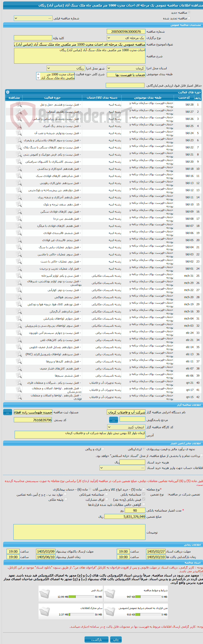
Task: Click the شرح مناقصه text area
Action: tap(80, 55)
